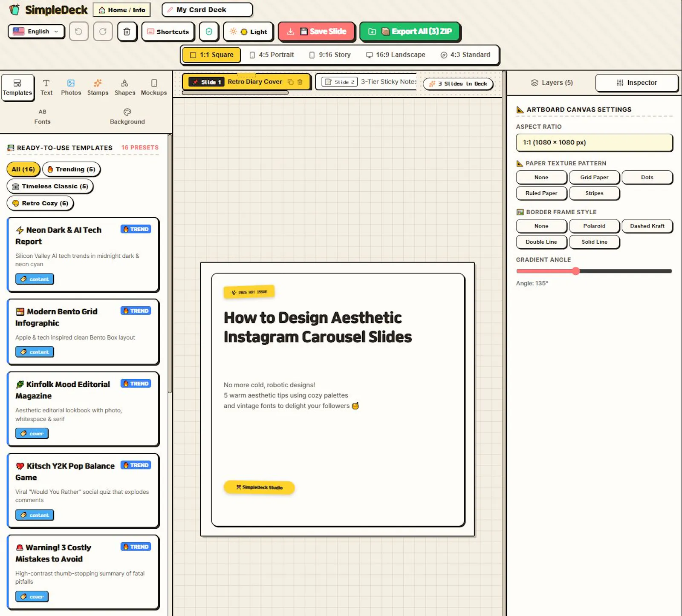Open the Background panel
Screen dimensions: 682x616
127,117
